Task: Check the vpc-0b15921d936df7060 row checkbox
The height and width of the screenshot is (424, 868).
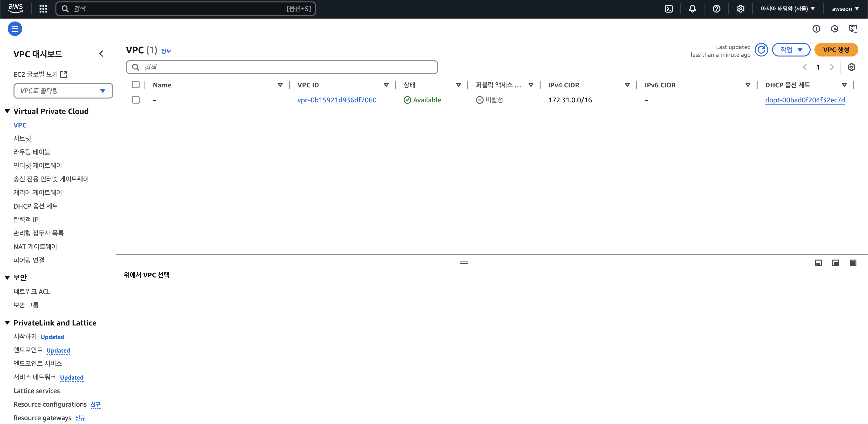Action: [x=136, y=100]
